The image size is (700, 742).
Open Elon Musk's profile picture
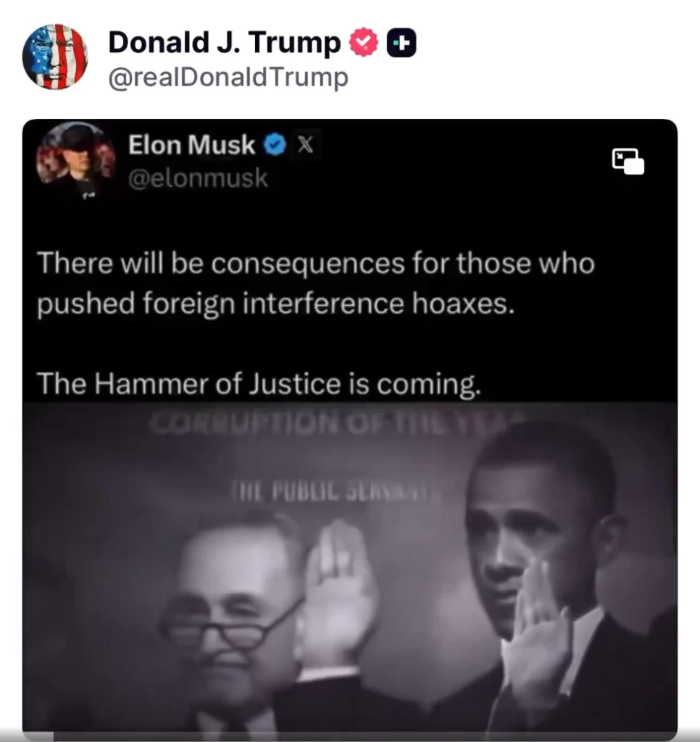pos(76,160)
